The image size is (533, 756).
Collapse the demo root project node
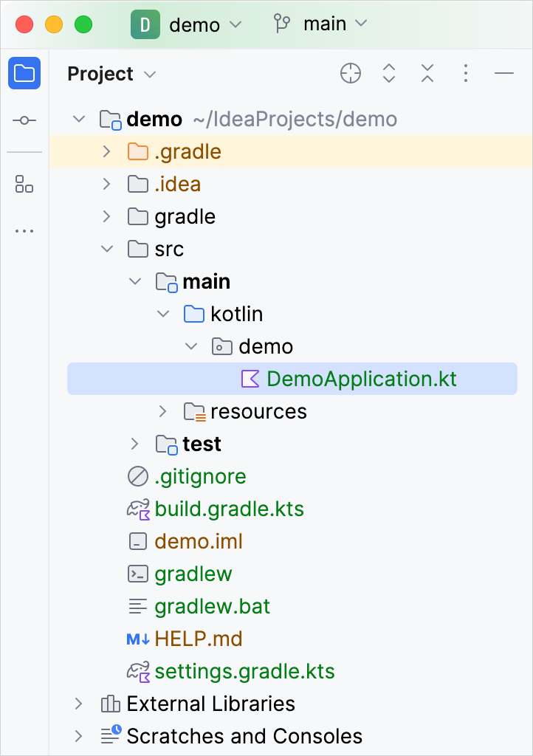click(79, 119)
